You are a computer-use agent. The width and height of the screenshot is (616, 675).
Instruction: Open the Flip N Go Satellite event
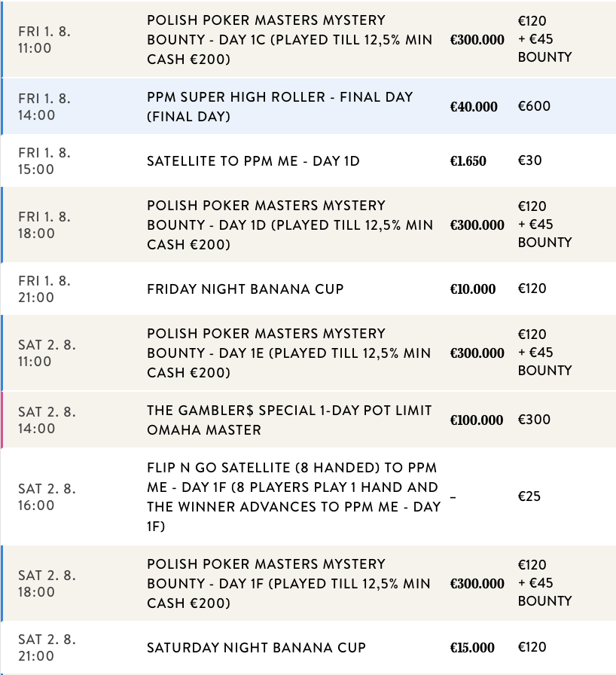click(294, 496)
